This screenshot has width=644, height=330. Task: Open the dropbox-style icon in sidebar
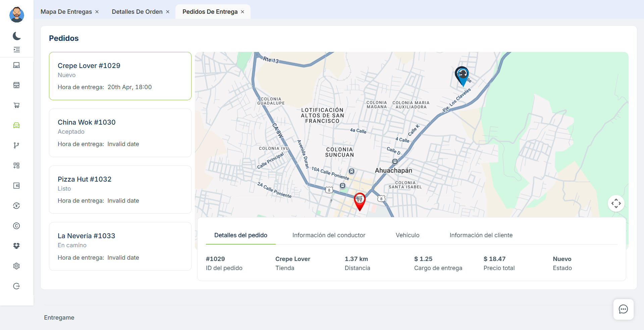(16, 246)
